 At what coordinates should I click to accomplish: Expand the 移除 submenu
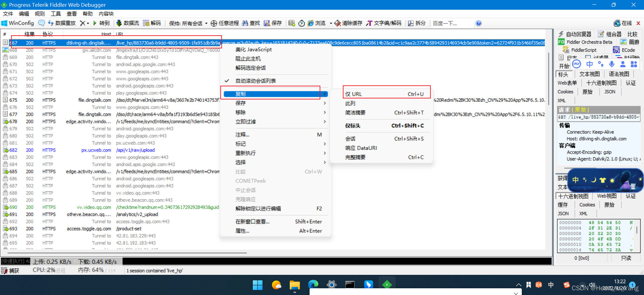[x=275, y=112]
